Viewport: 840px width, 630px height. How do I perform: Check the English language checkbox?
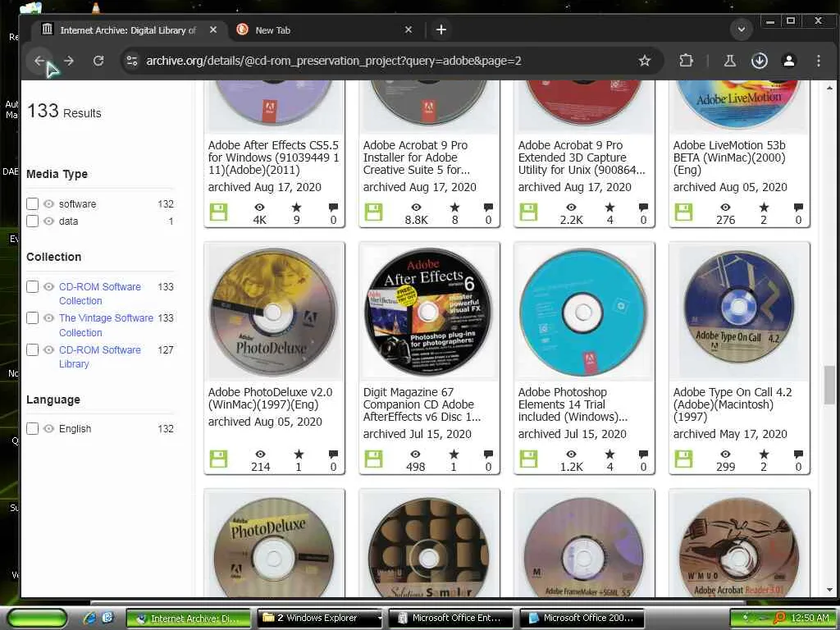pyautogui.click(x=32, y=428)
